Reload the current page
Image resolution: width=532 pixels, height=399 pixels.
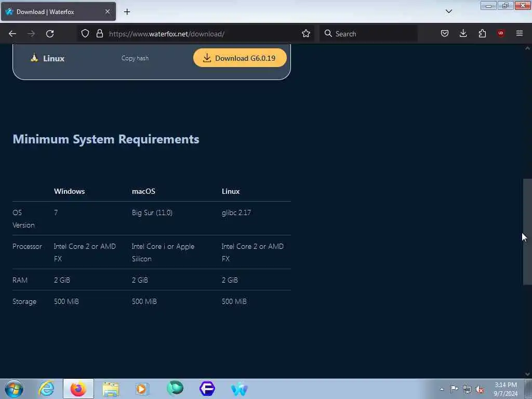tap(50, 34)
